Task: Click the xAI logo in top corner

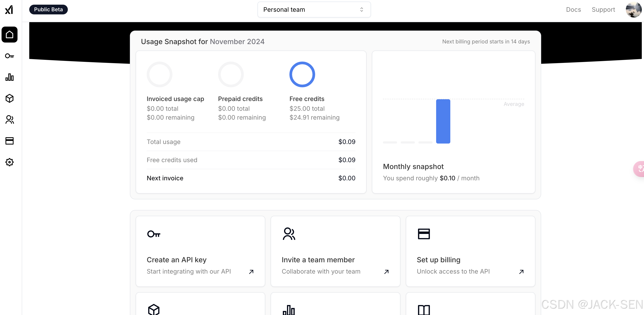Action: tap(9, 10)
